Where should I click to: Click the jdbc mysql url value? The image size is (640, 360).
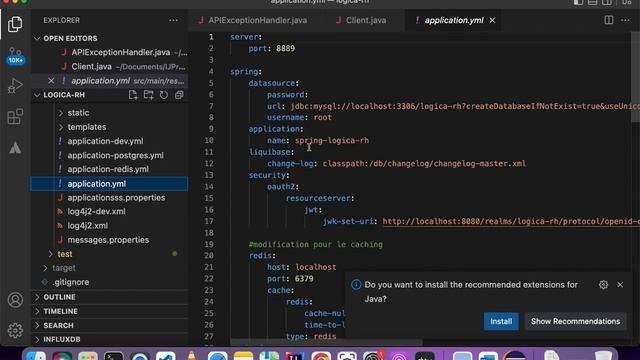[465, 106]
